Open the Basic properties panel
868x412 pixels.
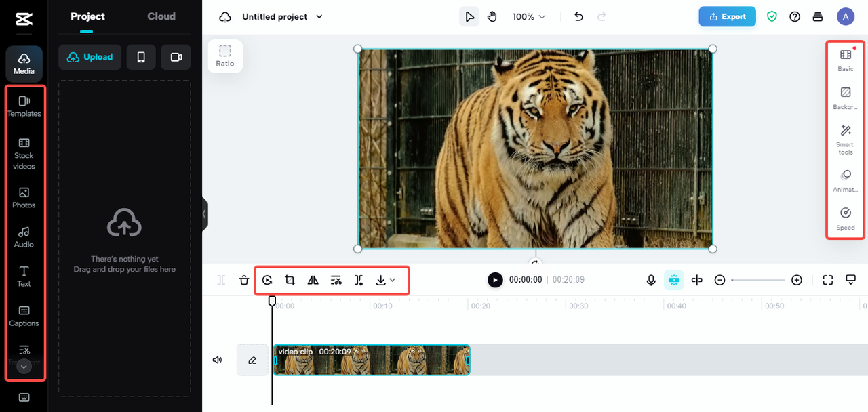click(x=846, y=60)
